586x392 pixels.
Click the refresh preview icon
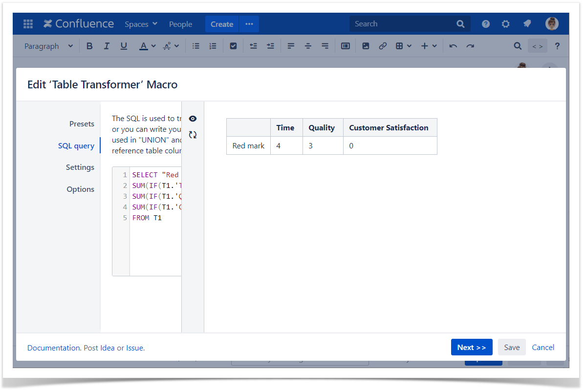click(x=193, y=135)
